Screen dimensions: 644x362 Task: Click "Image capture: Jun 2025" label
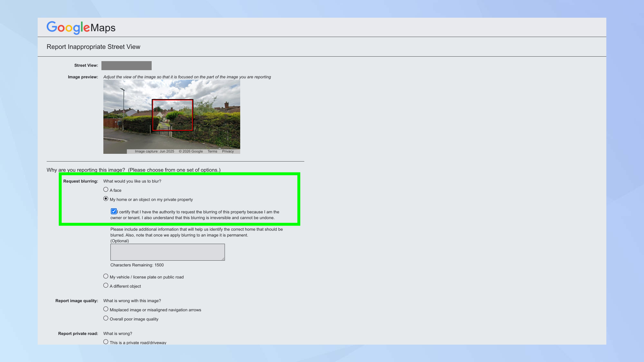[154, 151]
